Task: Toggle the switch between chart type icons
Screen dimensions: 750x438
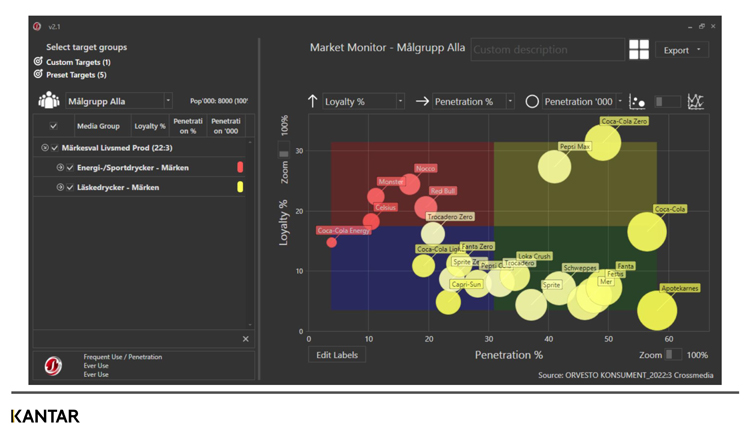Action: (x=667, y=101)
